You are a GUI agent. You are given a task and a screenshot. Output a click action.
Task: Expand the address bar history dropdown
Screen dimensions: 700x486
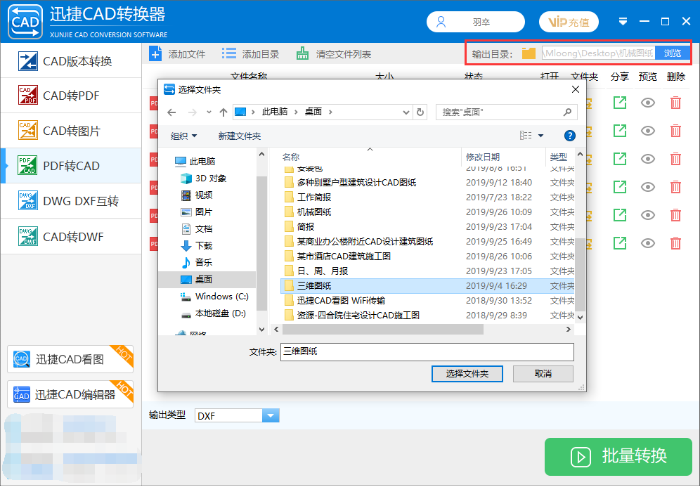[406, 112]
